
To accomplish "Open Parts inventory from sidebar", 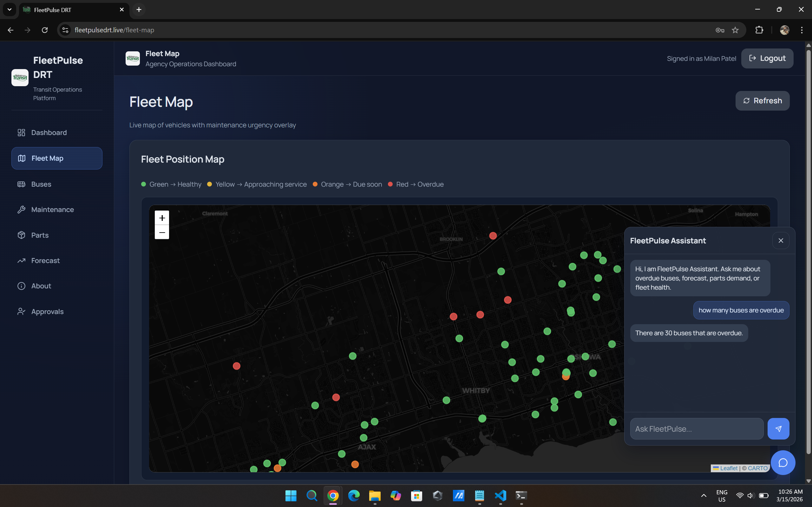I will coord(40,235).
